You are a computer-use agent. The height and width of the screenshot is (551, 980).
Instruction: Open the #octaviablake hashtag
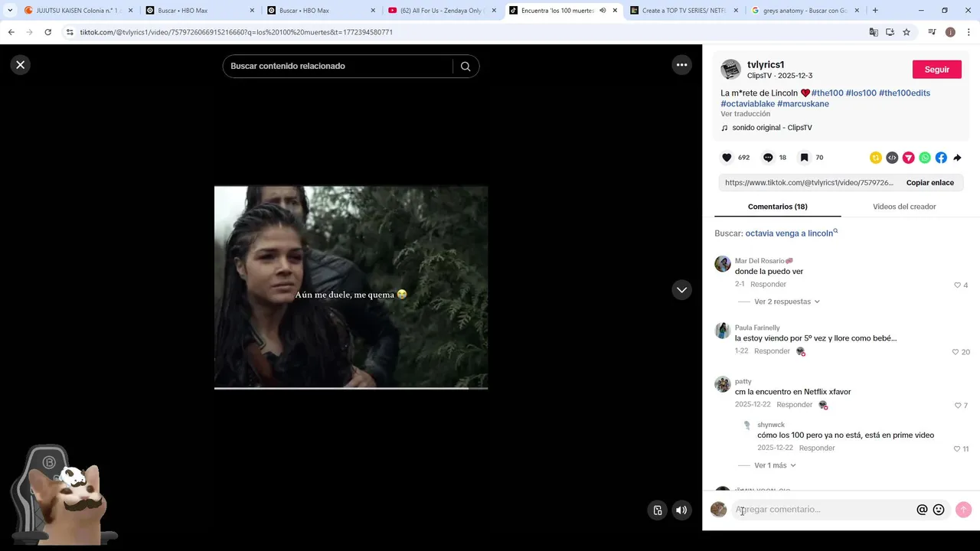747,104
